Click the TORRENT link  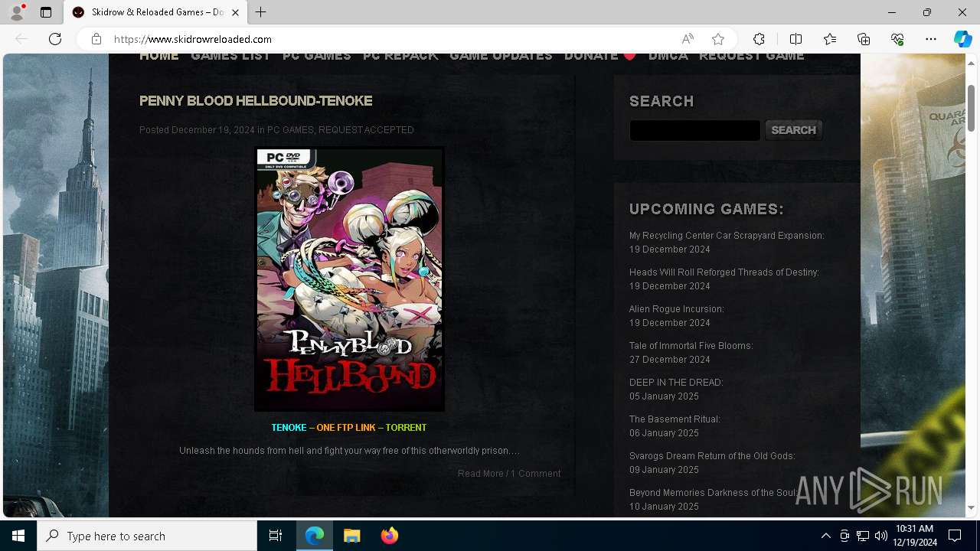406,428
